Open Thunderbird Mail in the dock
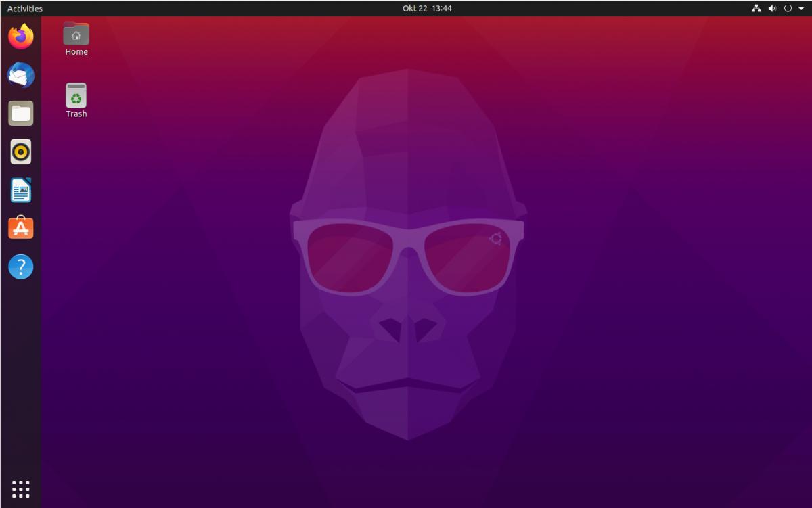The width and height of the screenshot is (812, 508). (x=21, y=75)
